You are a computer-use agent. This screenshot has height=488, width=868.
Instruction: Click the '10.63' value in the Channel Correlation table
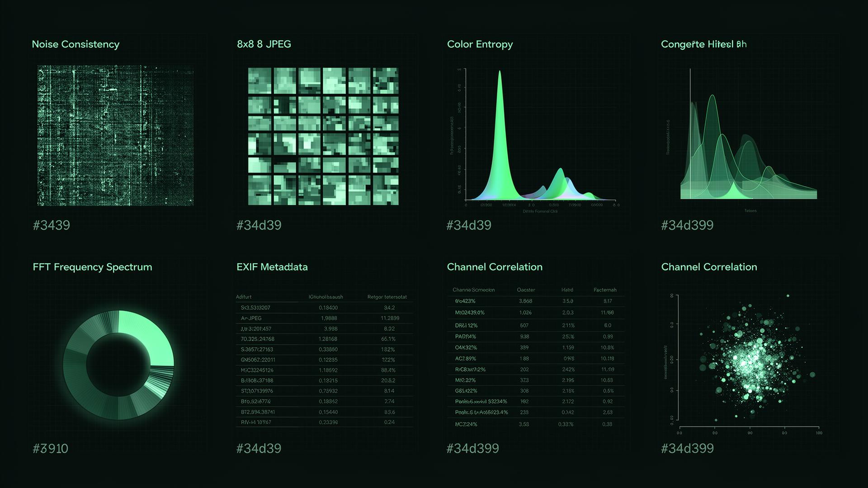tap(608, 380)
